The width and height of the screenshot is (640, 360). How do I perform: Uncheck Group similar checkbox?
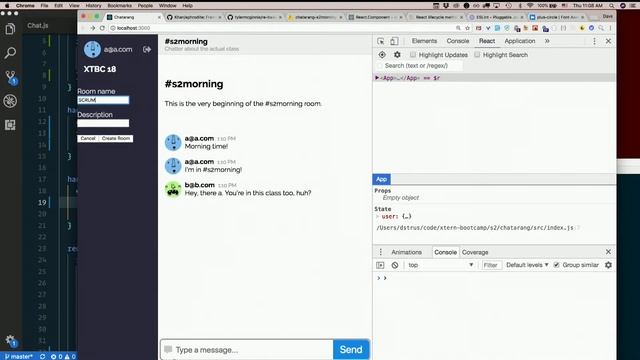click(x=556, y=265)
